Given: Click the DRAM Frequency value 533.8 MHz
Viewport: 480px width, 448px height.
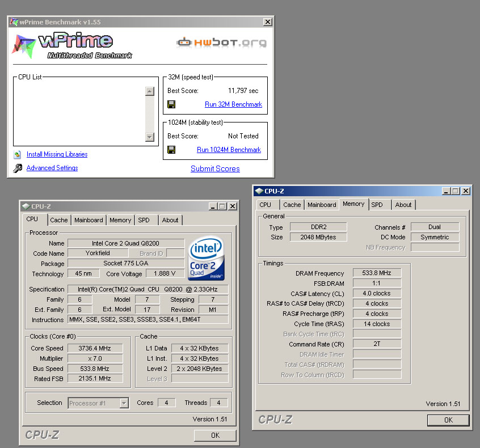Looking at the screenshot, I should coord(377,273).
